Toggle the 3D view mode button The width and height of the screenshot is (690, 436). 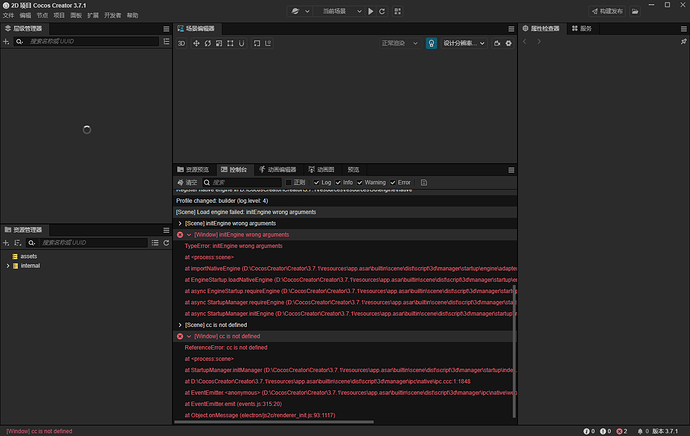point(181,43)
